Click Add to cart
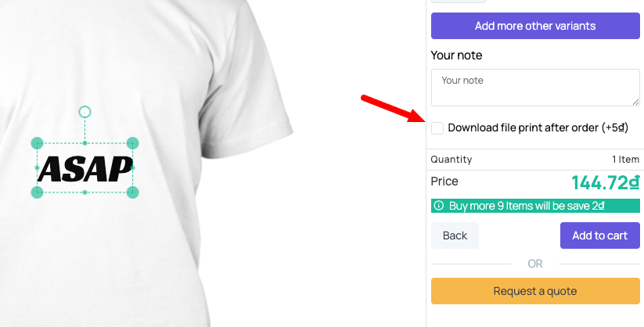The height and width of the screenshot is (327, 644). [599, 235]
